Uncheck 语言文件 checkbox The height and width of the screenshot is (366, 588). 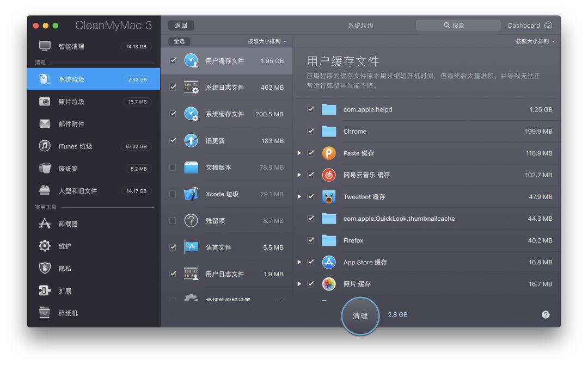[x=173, y=247]
